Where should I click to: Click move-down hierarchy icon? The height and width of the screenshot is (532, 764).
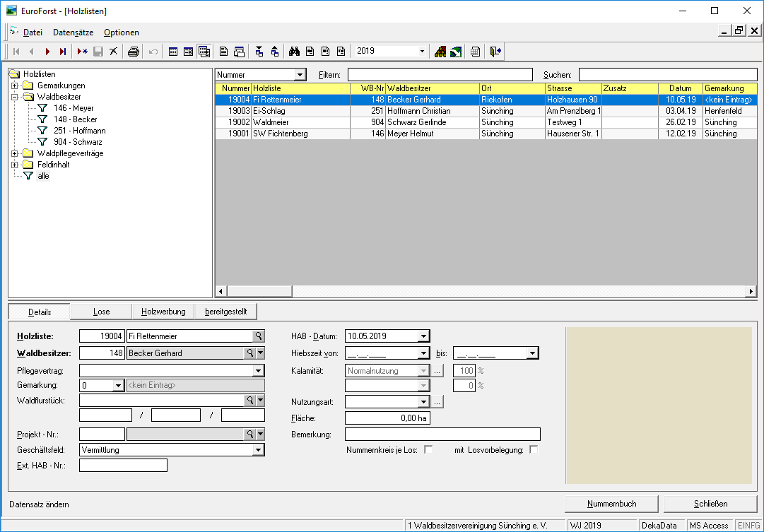[259, 51]
